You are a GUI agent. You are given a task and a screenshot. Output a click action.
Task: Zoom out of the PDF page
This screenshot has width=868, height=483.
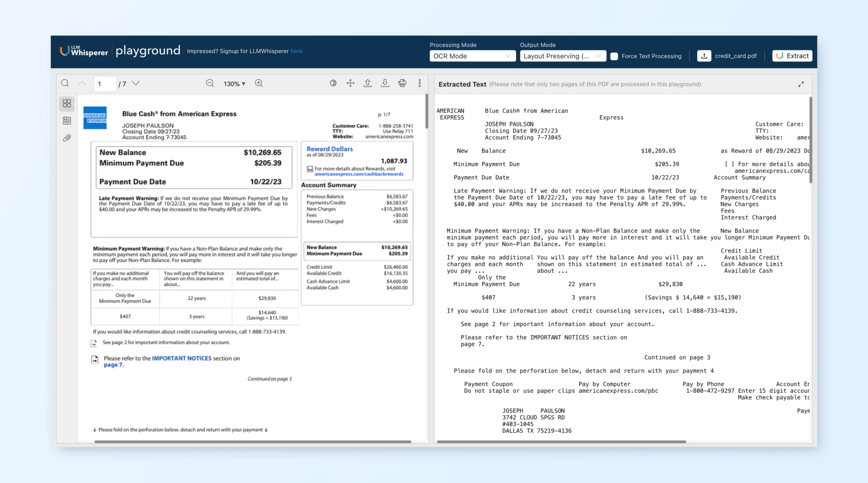pos(210,83)
